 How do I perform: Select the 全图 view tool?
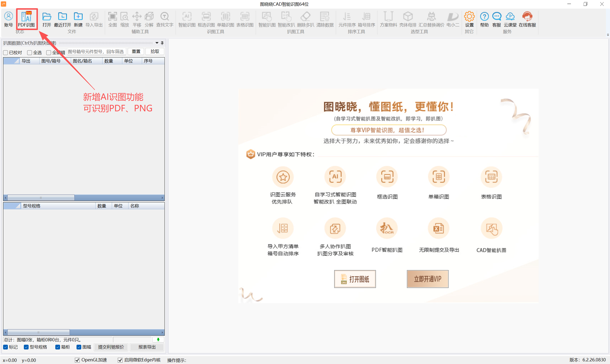click(x=113, y=19)
